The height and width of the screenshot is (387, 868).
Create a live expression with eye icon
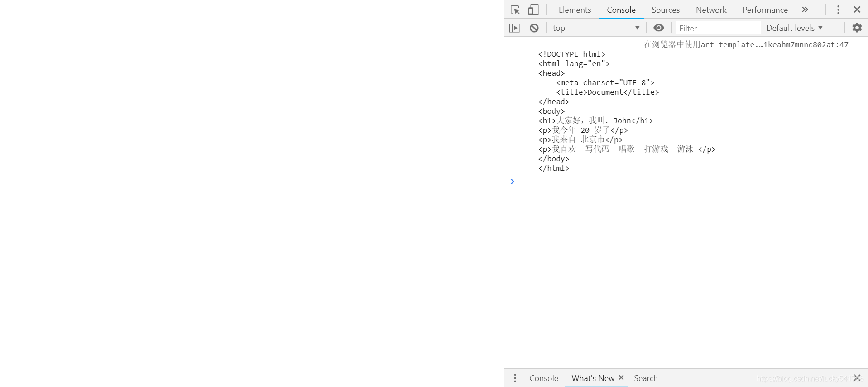(659, 28)
